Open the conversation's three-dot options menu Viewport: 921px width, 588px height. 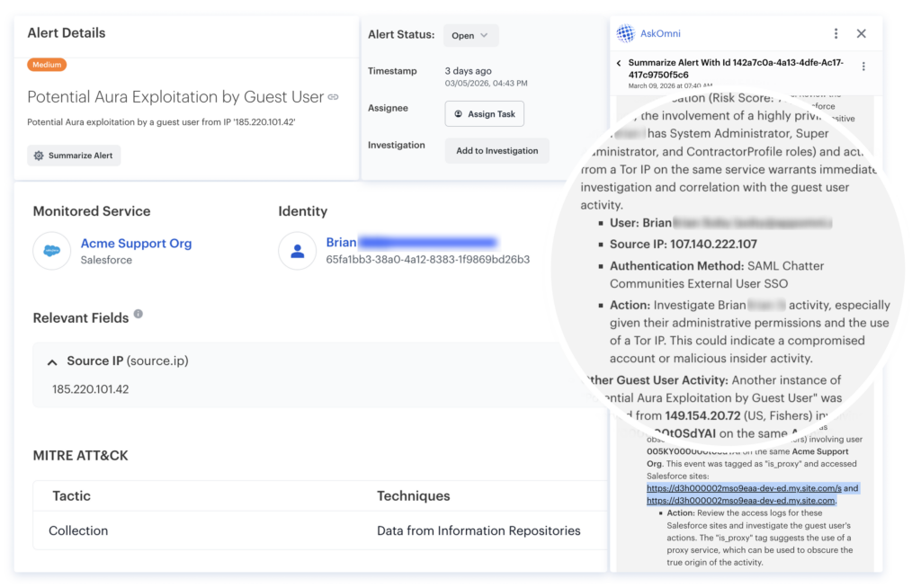click(863, 67)
